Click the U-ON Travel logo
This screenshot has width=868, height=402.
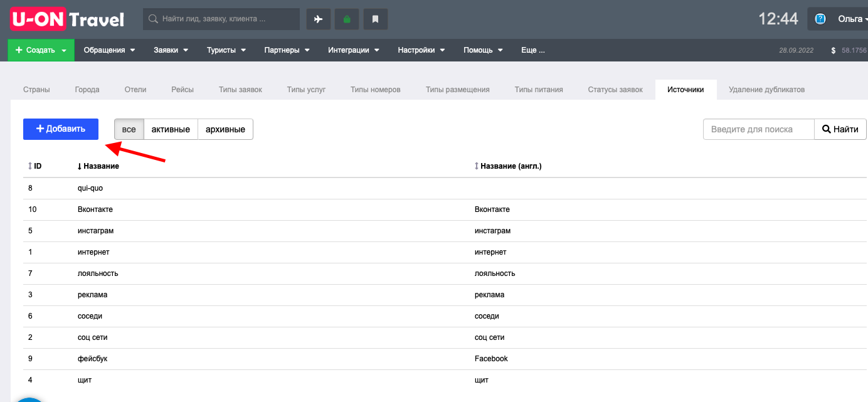coord(67,19)
